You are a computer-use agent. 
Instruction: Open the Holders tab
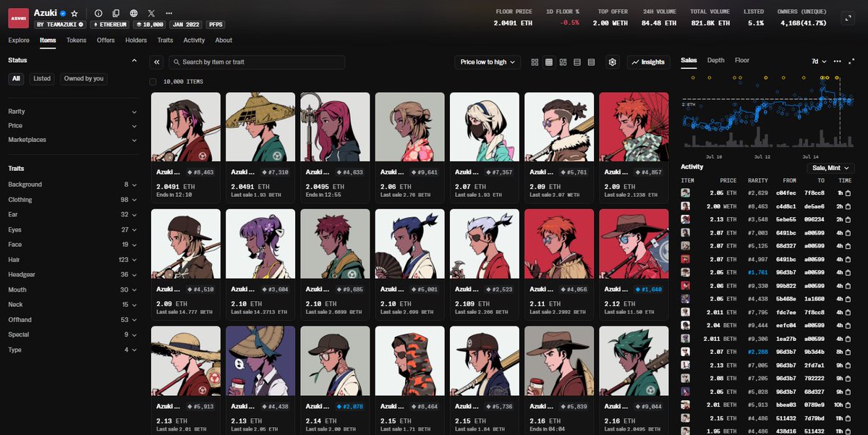coord(136,41)
